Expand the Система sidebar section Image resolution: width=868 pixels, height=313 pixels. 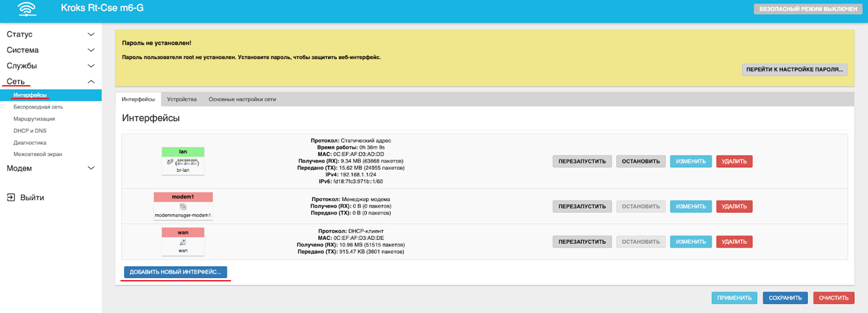[x=91, y=50]
